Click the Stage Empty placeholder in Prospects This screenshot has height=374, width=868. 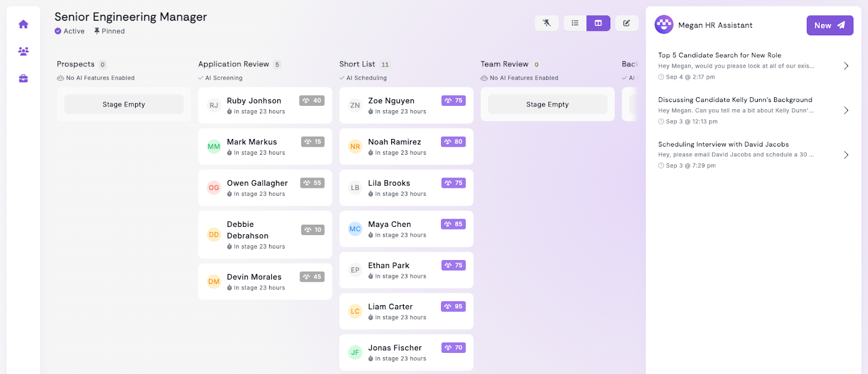click(124, 104)
